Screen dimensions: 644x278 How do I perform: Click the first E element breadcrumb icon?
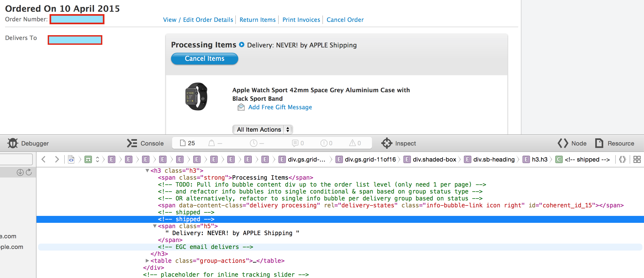(x=112, y=159)
